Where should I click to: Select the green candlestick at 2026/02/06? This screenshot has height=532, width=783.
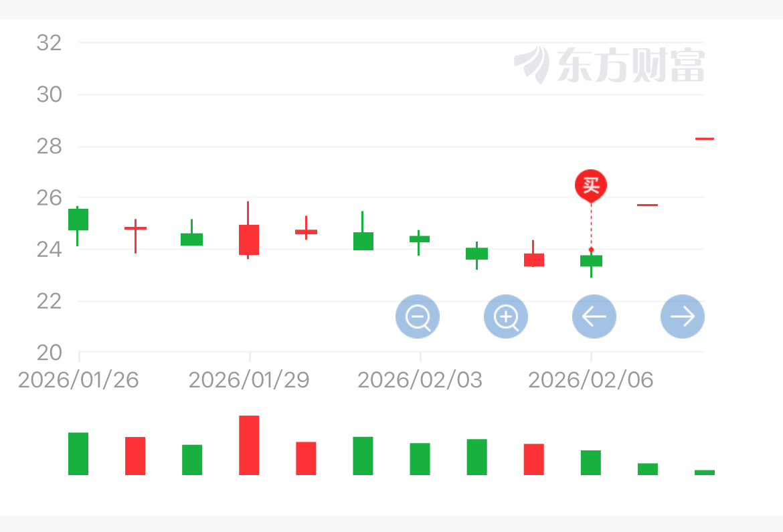click(591, 261)
